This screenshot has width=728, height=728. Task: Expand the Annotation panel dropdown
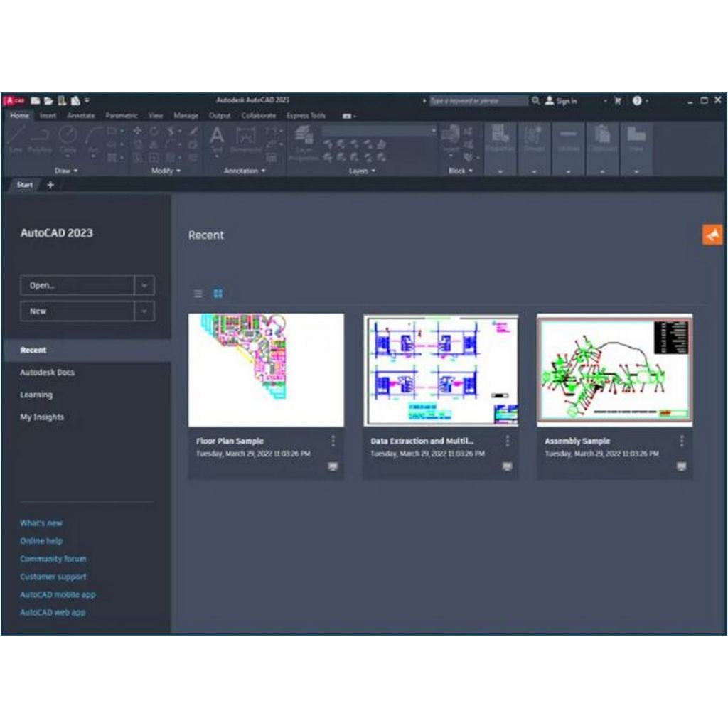click(x=245, y=171)
